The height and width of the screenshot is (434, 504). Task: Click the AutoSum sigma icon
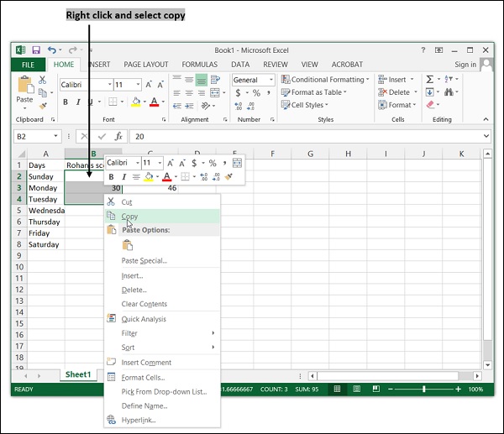click(429, 80)
